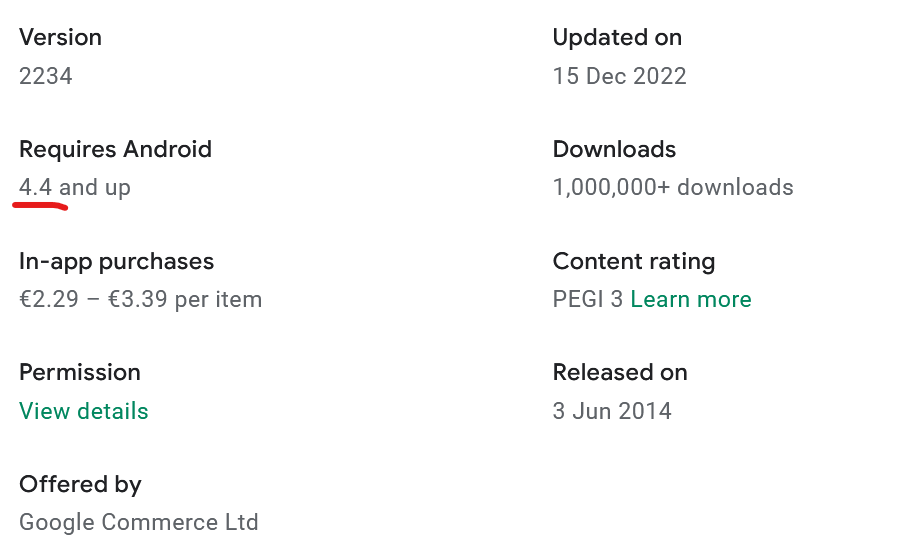This screenshot has height=552, width=924.
Task: Click version number 2234
Action: pyautogui.click(x=46, y=76)
